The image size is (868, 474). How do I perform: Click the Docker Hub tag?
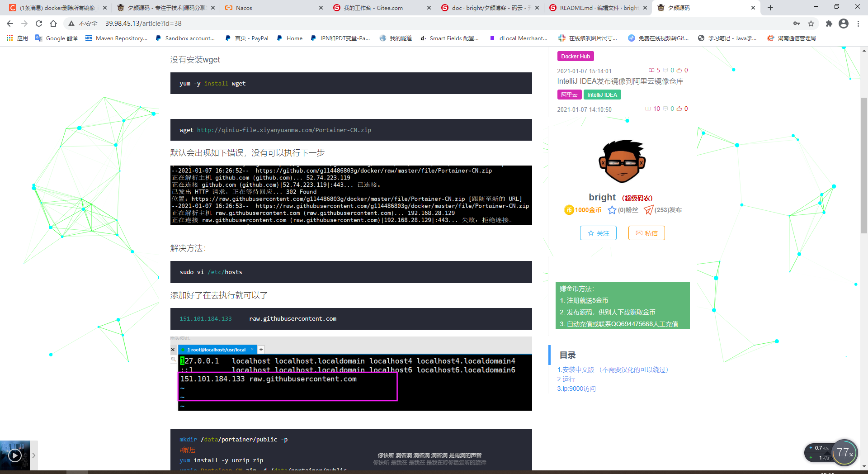(x=576, y=57)
